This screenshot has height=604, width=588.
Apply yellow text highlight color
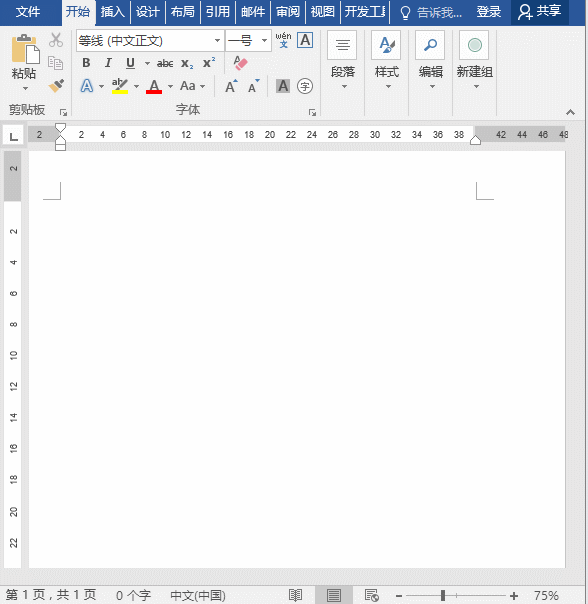pos(120,86)
